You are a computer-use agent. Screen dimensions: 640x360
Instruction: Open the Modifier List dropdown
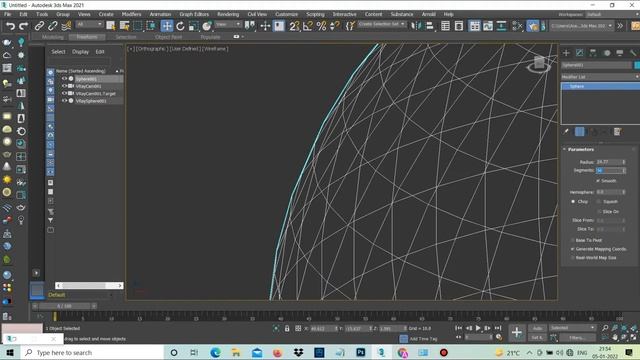pos(600,77)
